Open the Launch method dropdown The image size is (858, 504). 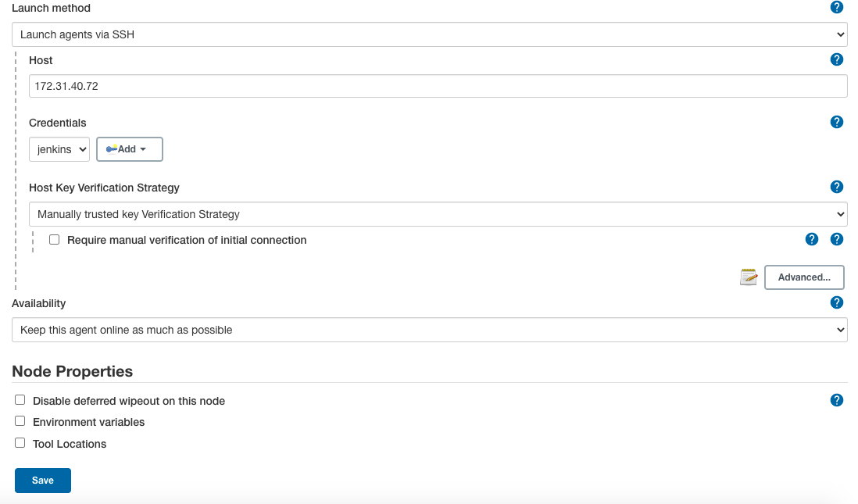pyautogui.click(x=428, y=34)
